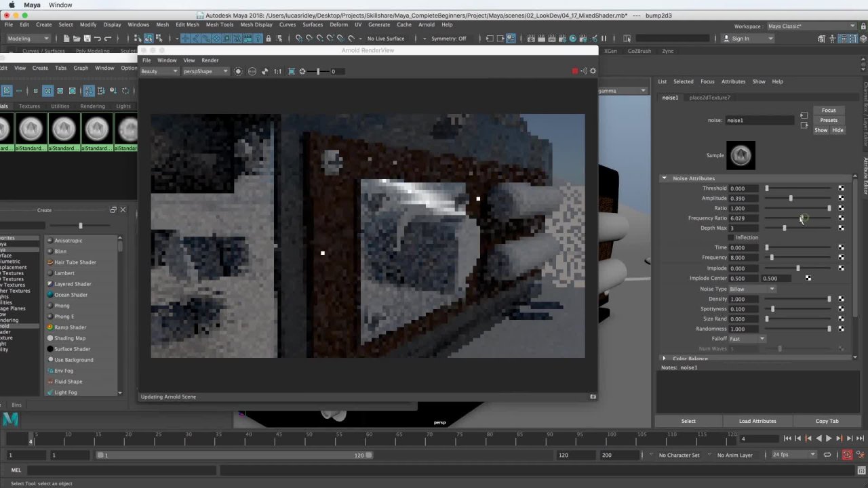
Task: Click map button next to Amplitude slider
Action: (841, 199)
